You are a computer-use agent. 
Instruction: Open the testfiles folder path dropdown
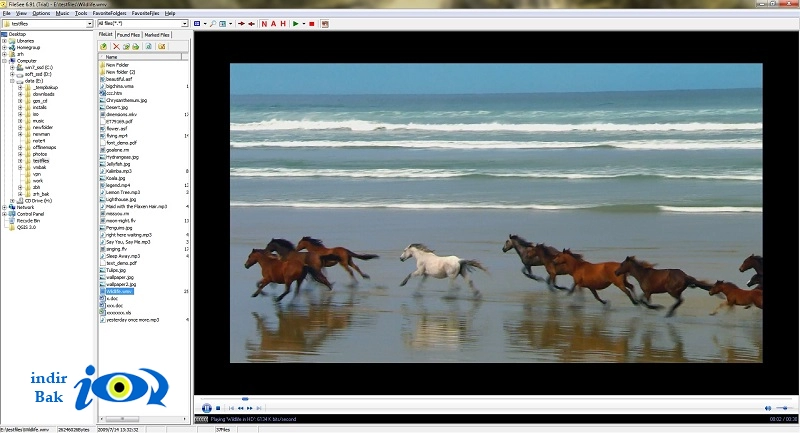[89, 23]
